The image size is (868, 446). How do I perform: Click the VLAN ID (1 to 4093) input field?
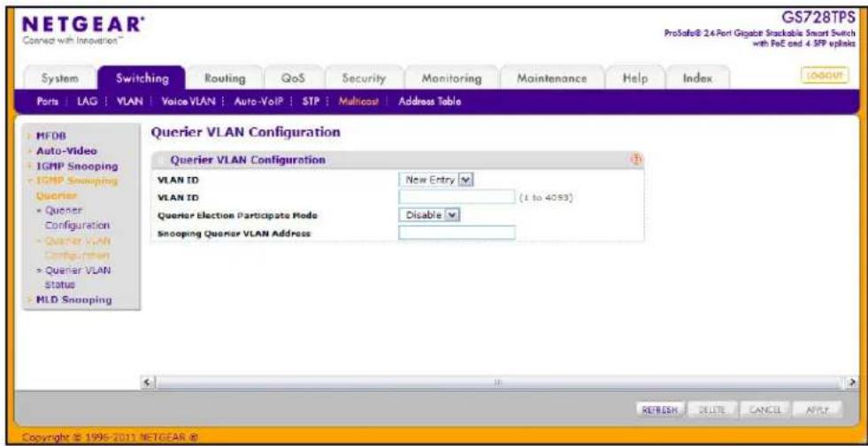click(x=457, y=196)
